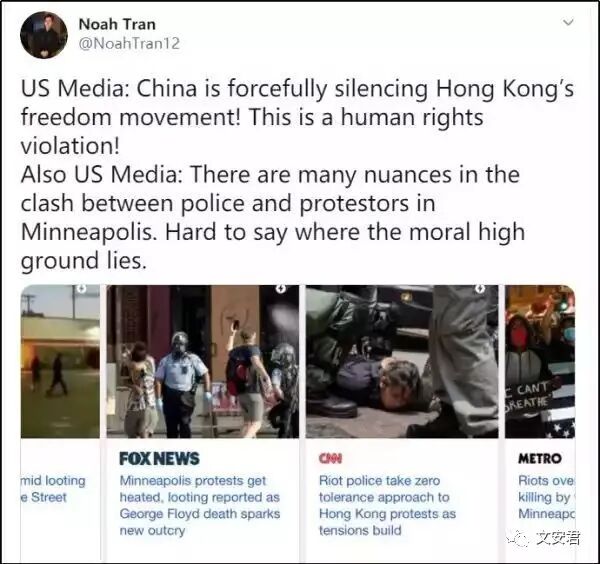Viewport: 600px width, 564px height.
Task: Click the tweet body text
Action: tap(297, 174)
